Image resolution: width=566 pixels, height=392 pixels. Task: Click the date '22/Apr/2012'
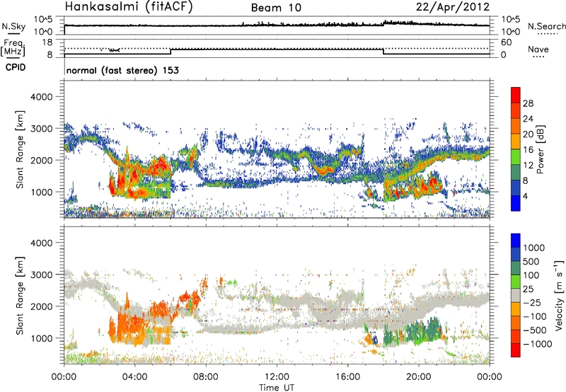pyautogui.click(x=453, y=7)
